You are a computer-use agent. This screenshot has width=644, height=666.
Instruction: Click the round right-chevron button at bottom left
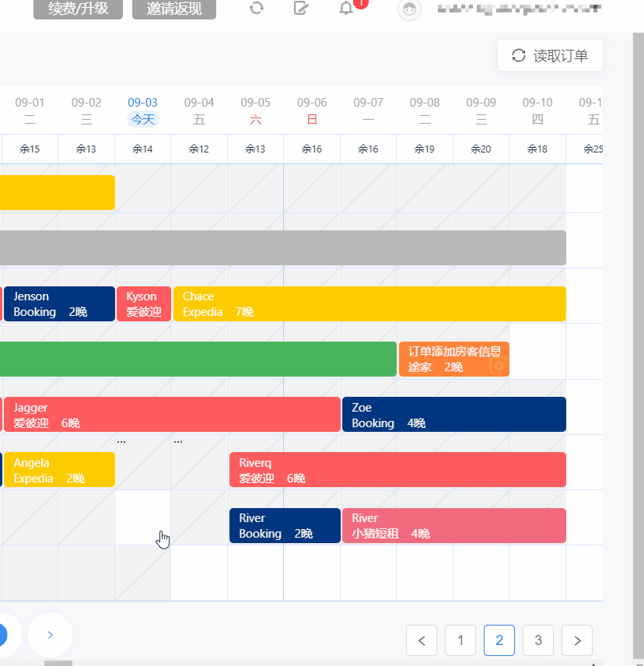click(50, 635)
